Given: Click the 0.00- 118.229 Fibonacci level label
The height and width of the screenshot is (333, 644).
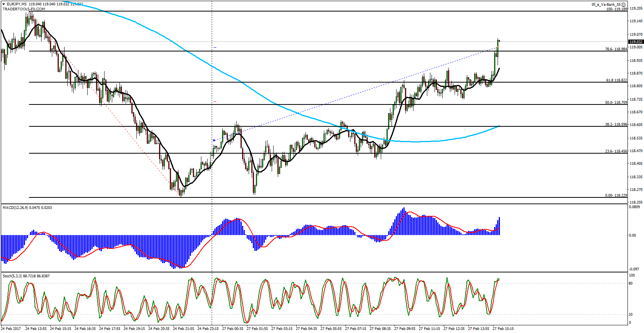Looking at the screenshot, I should coord(616,195).
